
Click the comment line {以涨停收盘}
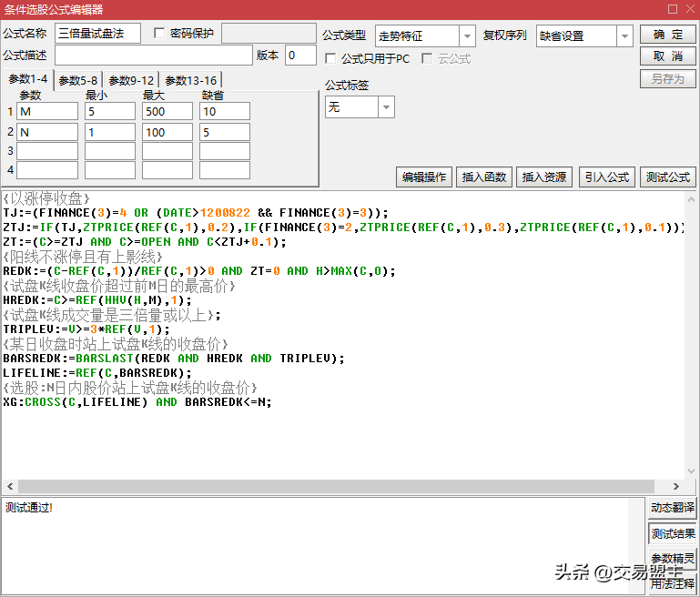tap(46, 198)
